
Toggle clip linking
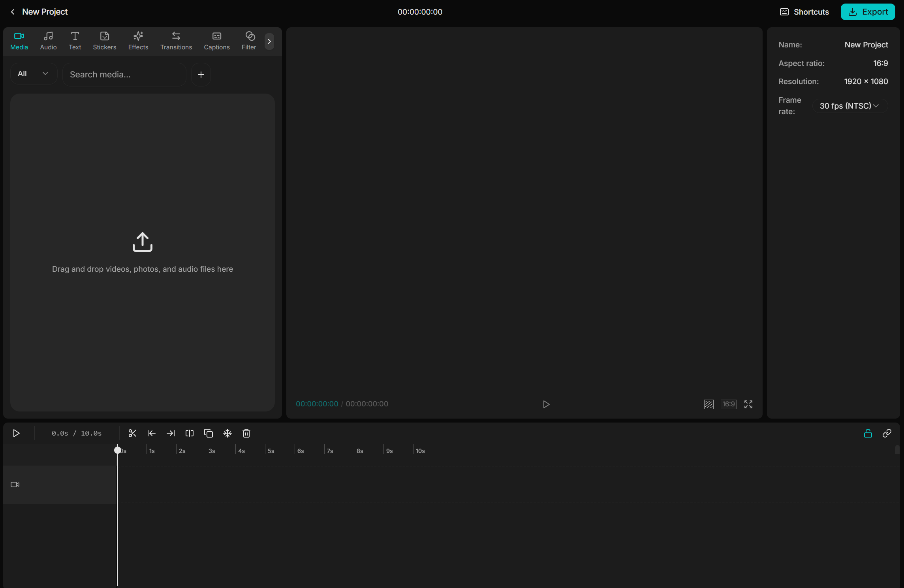[887, 433]
